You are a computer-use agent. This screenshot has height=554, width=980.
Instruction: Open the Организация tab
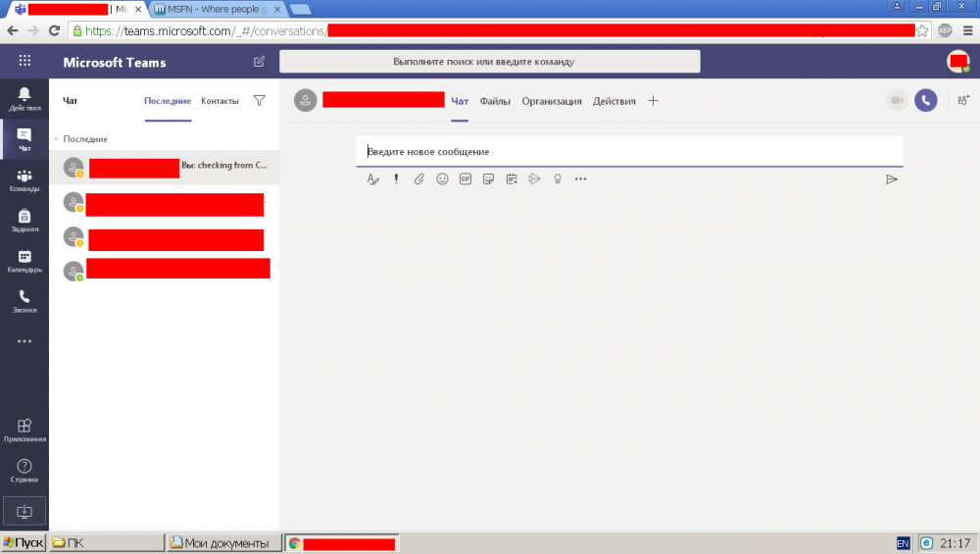coord(551,101)
